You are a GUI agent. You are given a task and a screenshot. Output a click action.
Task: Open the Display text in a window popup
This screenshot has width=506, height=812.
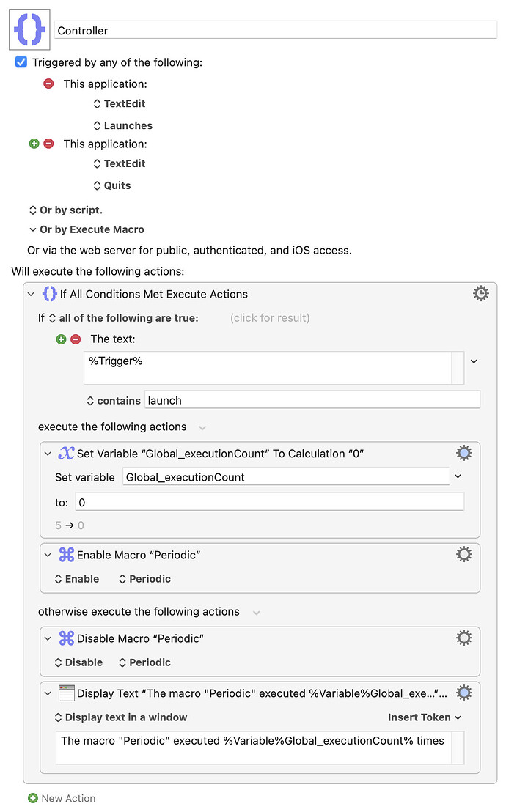click(121, 717)
